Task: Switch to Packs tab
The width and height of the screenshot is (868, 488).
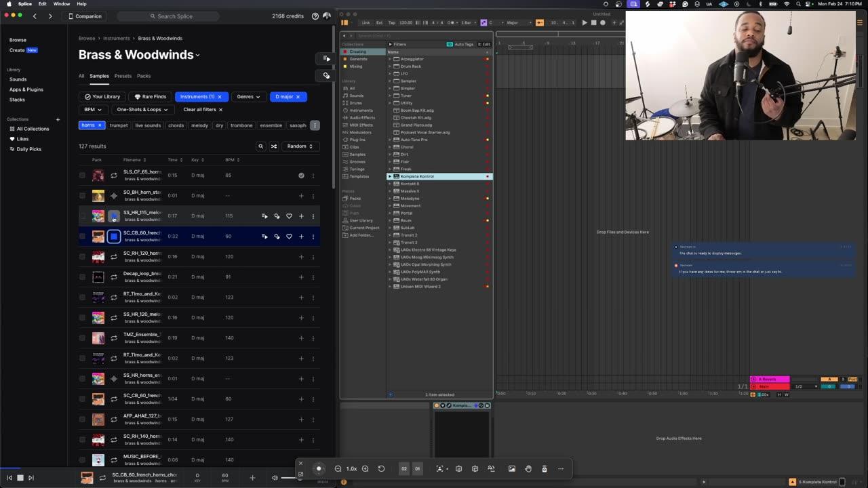Action: [144, 76]
